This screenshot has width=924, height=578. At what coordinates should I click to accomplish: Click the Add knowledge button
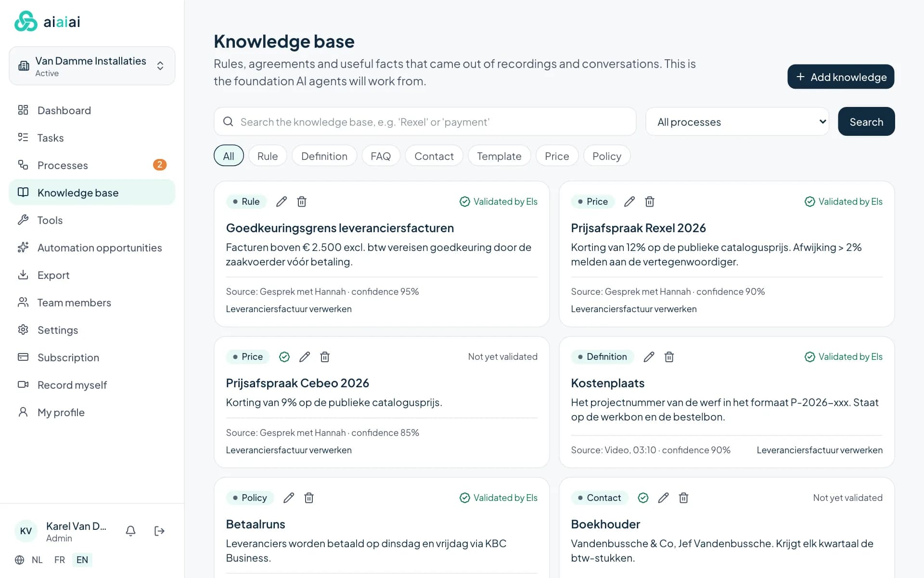point(841,77)
